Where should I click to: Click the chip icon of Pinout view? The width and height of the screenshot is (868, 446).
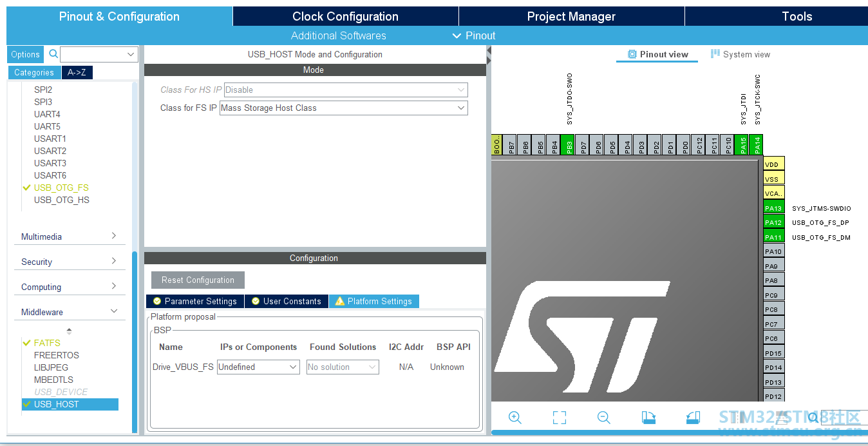click(632, 54)
